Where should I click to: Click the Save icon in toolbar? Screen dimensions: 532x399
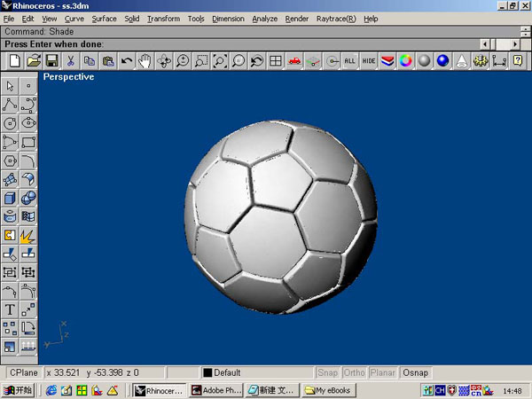pyautogui.click(x=51, y=60)
